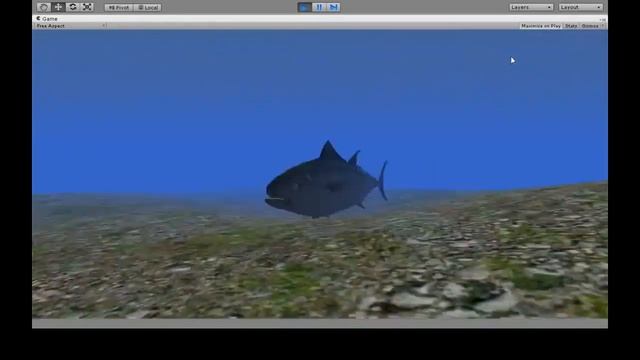Screen dimensions: 640x360
Task: Select the Scale tool
Action: coord(87,7)
